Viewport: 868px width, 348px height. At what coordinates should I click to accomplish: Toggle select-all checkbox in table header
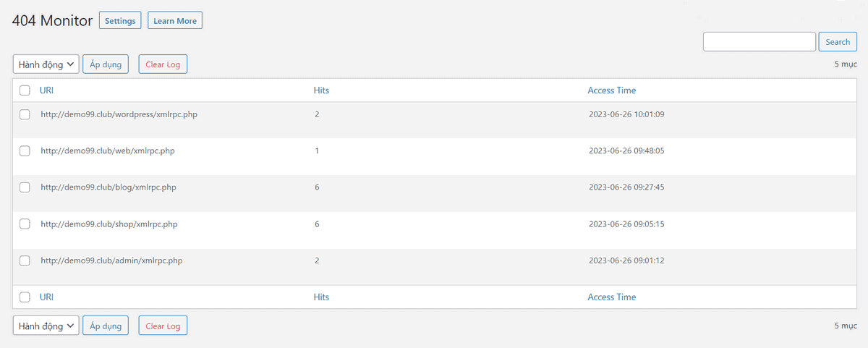pyautogui.click(x=25, y=90)
